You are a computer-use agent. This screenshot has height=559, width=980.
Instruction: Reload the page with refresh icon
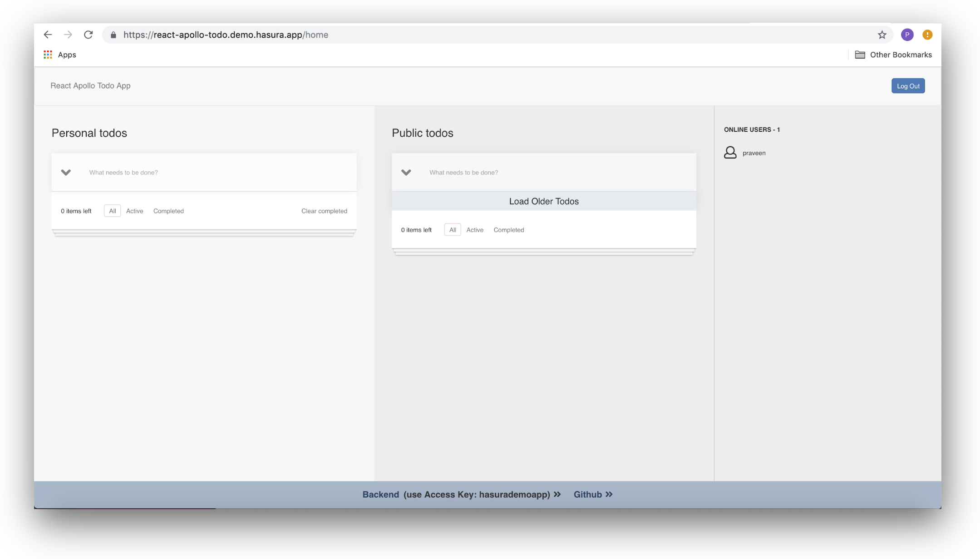[89, 35]
